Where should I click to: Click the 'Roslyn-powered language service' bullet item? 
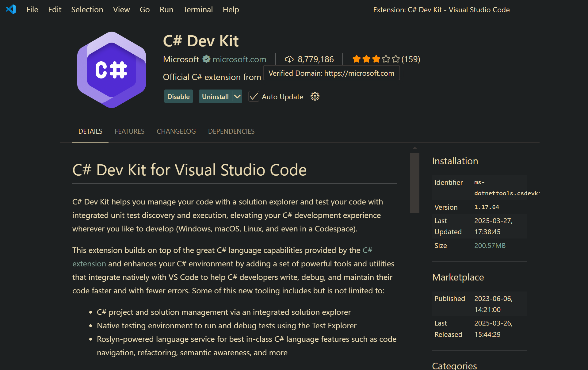point(246,346)
